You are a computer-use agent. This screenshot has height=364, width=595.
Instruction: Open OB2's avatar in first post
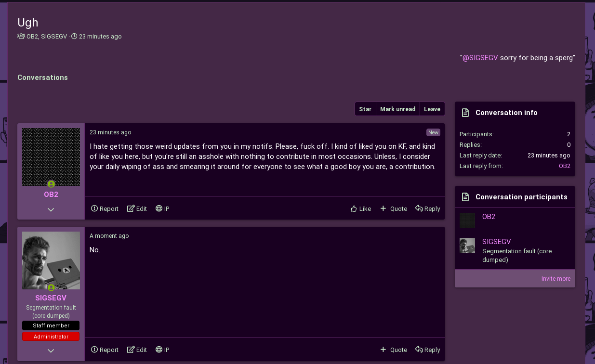tap(51, 156)
